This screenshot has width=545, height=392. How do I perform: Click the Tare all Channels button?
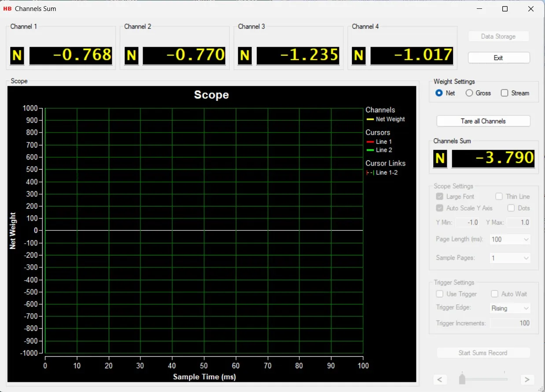pos(483,121)
